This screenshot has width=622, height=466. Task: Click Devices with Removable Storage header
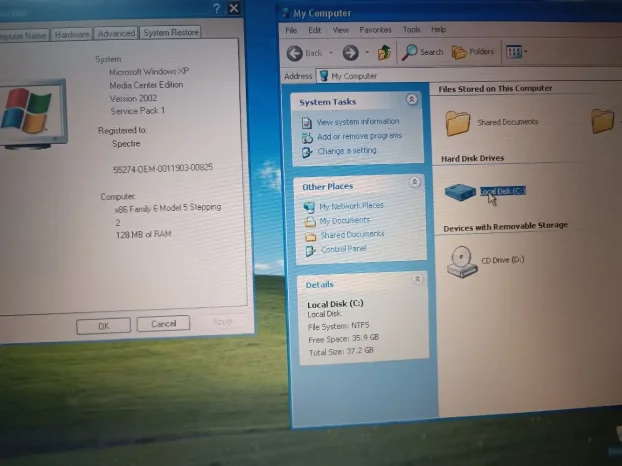click(x=505, y=227)
